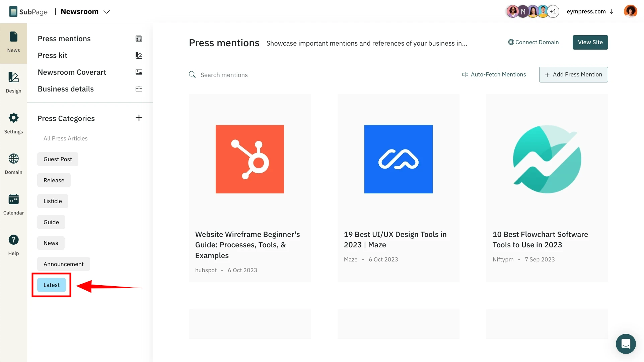Click the Press Categories heading
The height and width of the screenshot is (362, 644).
[x=66, y=118]
